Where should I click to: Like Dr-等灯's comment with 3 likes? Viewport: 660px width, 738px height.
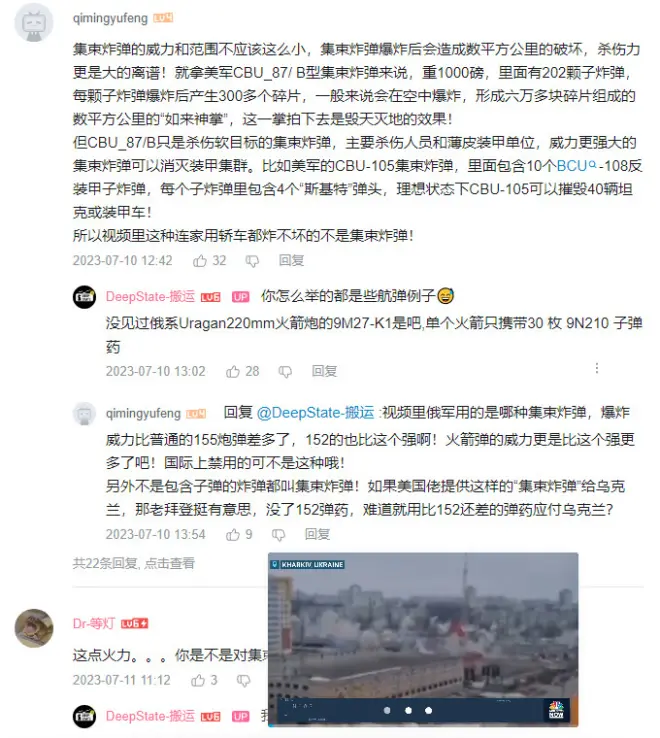(x=198, y=681)
